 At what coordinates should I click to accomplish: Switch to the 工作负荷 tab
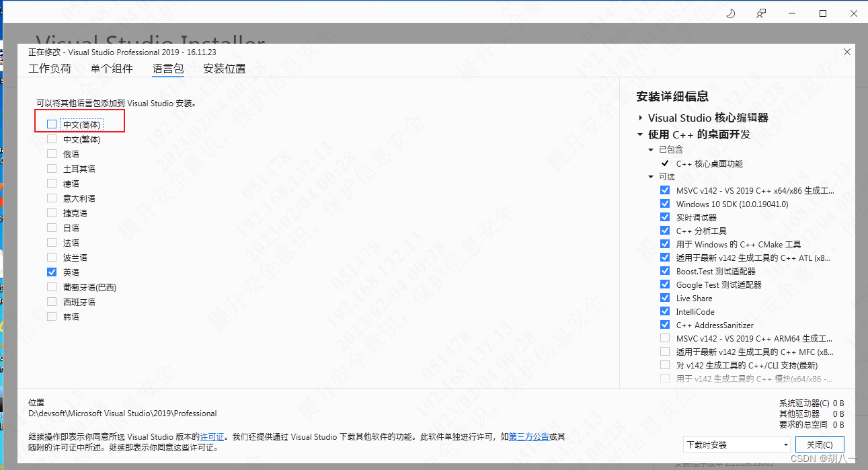[50, 69]
